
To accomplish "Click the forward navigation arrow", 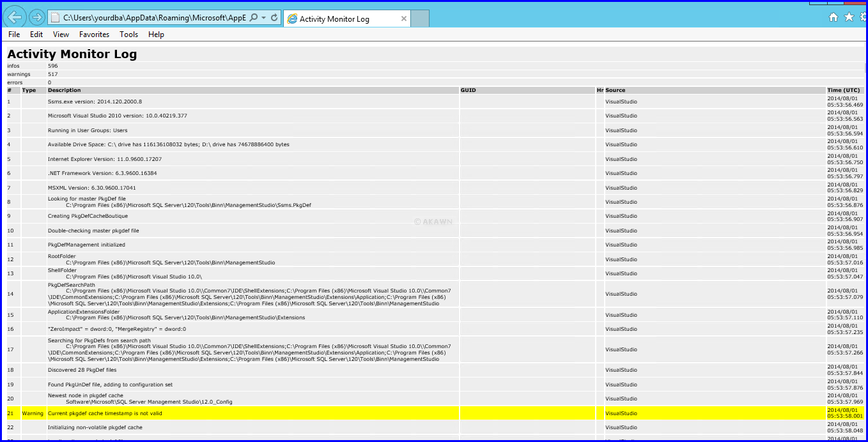I will click(x=36, y=17).
